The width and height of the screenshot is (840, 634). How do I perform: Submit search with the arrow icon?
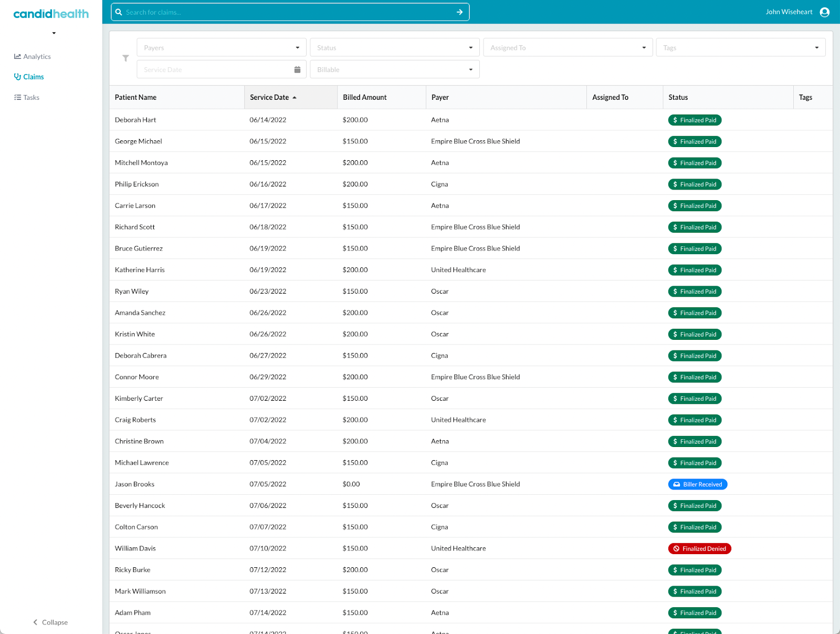coord(459,12)
